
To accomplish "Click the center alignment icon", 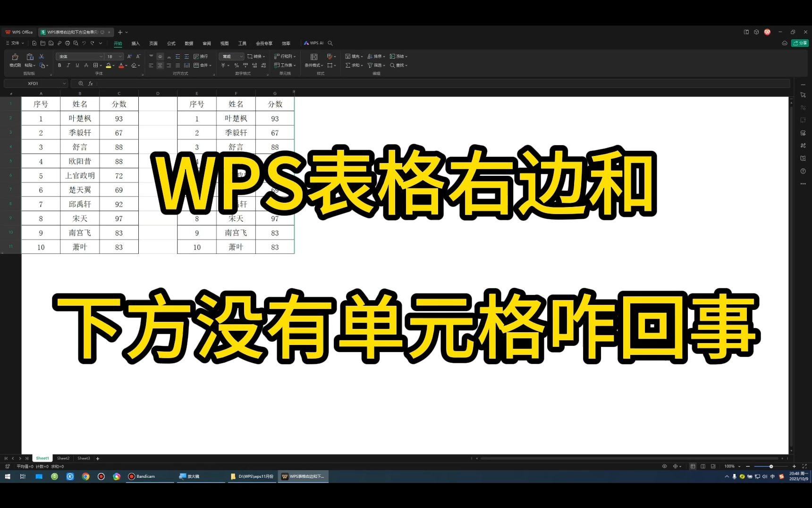I will (x=160, y=65).
